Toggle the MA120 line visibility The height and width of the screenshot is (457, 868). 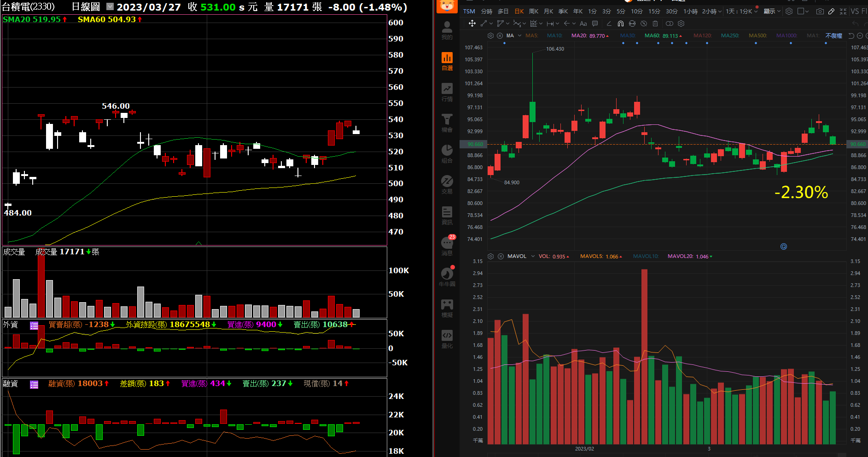[x=703, y=35]
